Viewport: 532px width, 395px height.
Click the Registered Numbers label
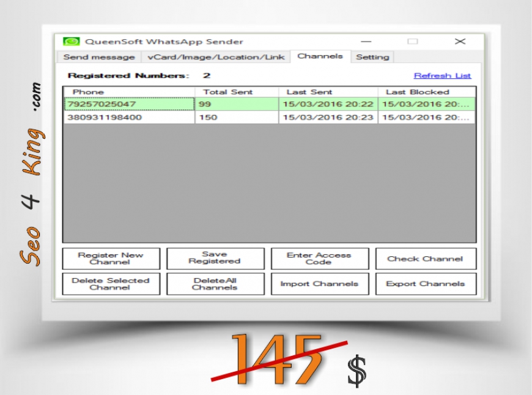pyautogui.click(x=128, y=75)
